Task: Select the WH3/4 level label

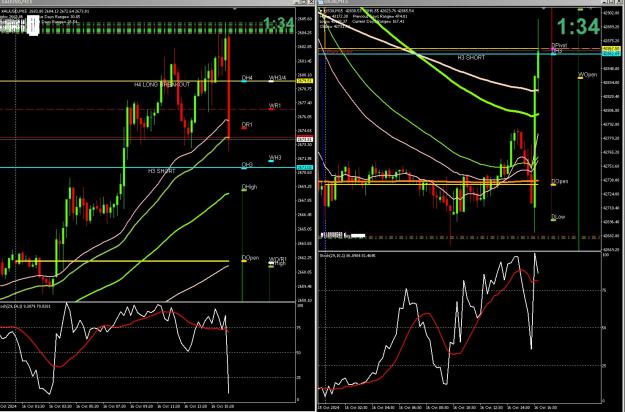Action: pyautogui.click(x=277, y=77)
